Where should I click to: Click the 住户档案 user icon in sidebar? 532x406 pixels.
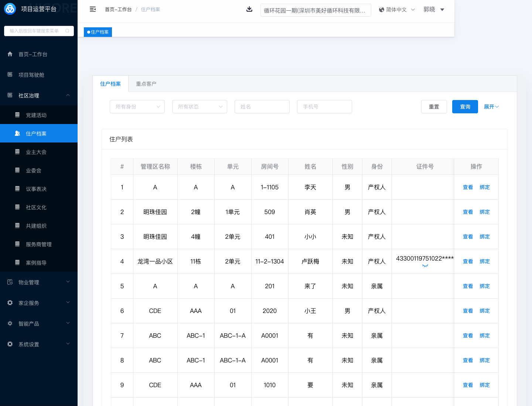point(17,133)
